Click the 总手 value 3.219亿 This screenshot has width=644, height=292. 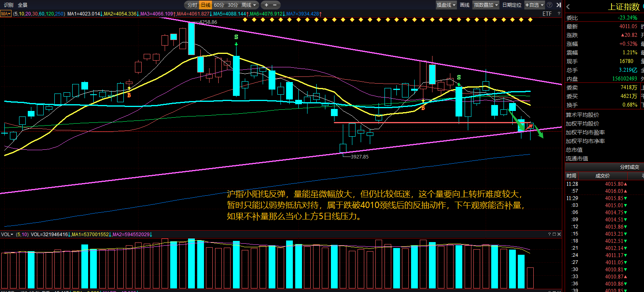pos(628,70)
